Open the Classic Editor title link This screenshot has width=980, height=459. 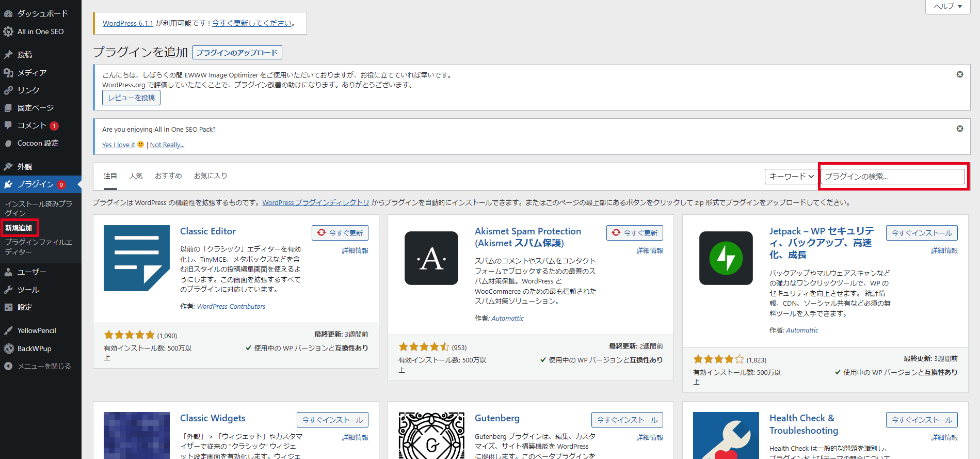click(208, 231)
